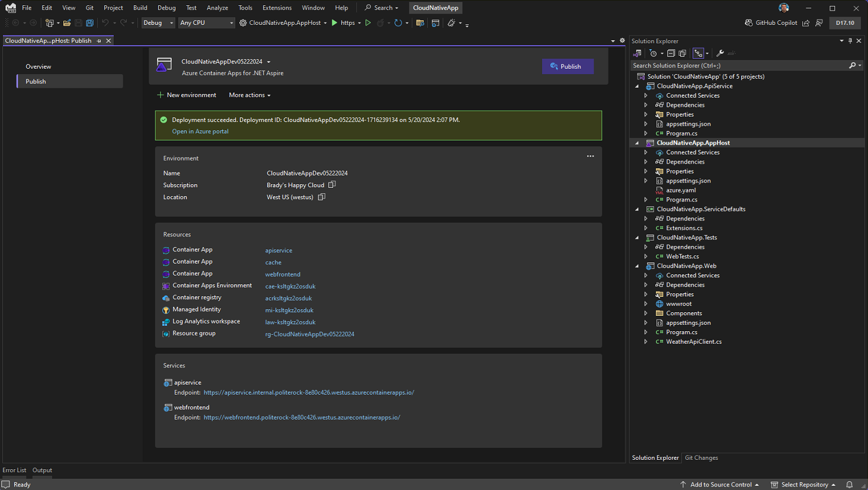The height and width of the screenshot is (490, 868).
Task: Open the Any CPU platform dropdown
Action: tap(206, 23)
